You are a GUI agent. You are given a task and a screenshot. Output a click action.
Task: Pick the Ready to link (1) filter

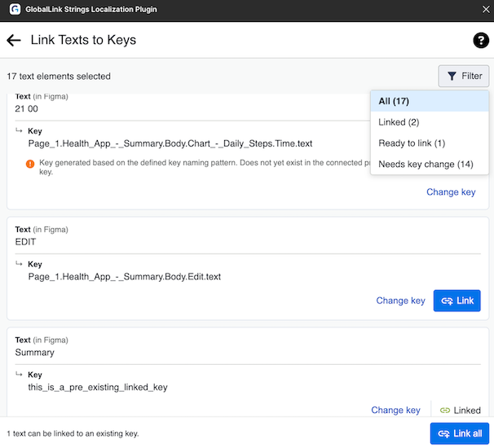coord(430,143)
